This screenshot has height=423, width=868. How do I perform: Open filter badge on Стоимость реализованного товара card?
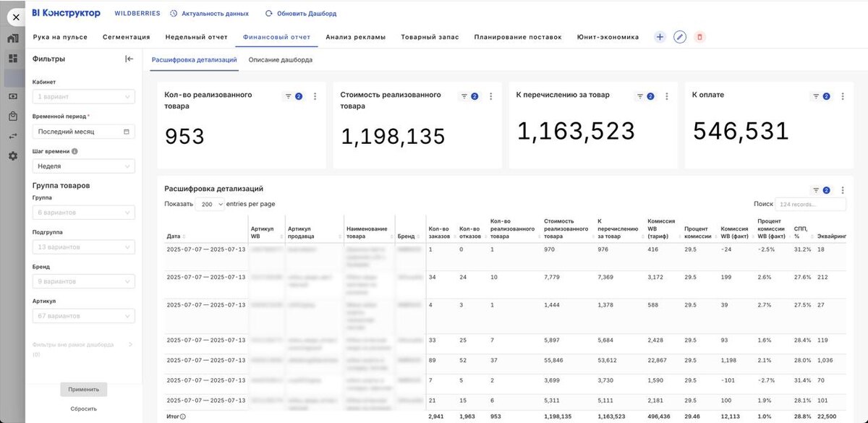[x=469, y=96]
